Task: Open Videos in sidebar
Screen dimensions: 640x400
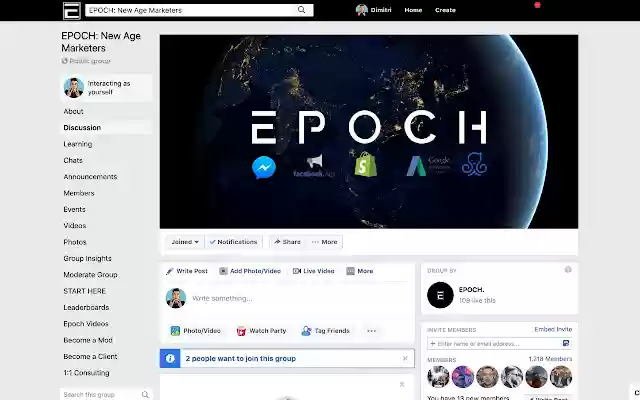Action: click(75, 226)
